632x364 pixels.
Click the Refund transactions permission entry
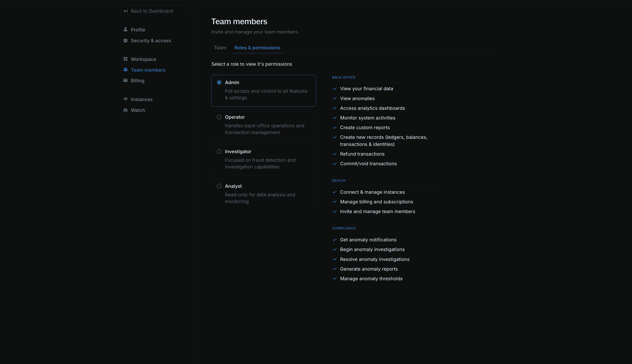pyautogui.click(x=362, y=154)
